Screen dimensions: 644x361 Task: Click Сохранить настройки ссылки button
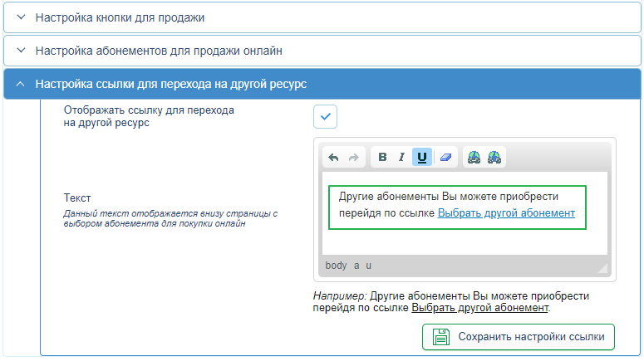tap(519, 337)
